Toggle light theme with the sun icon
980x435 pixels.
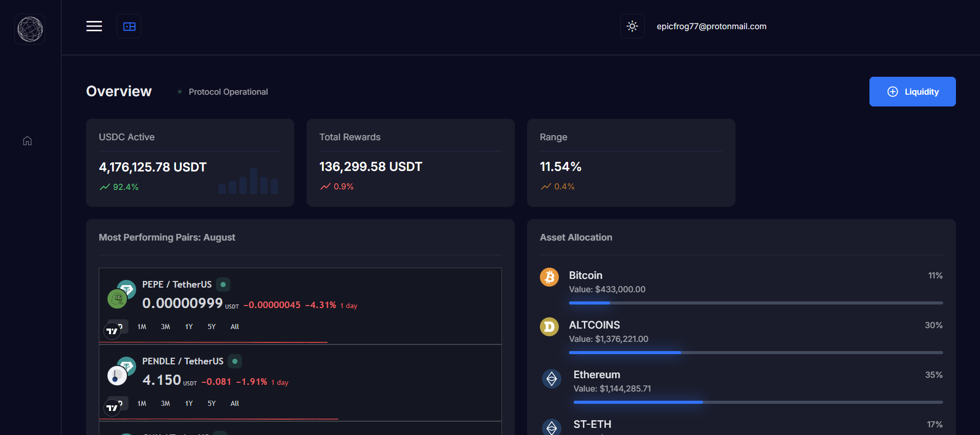(632, 26)
